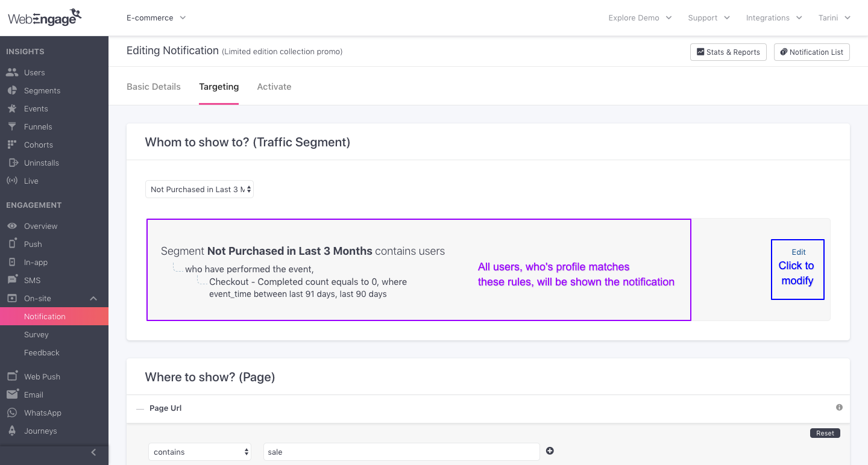Open the Cohorts grid icon
Screen dimensions: 868x465
[x=12, y=145]
